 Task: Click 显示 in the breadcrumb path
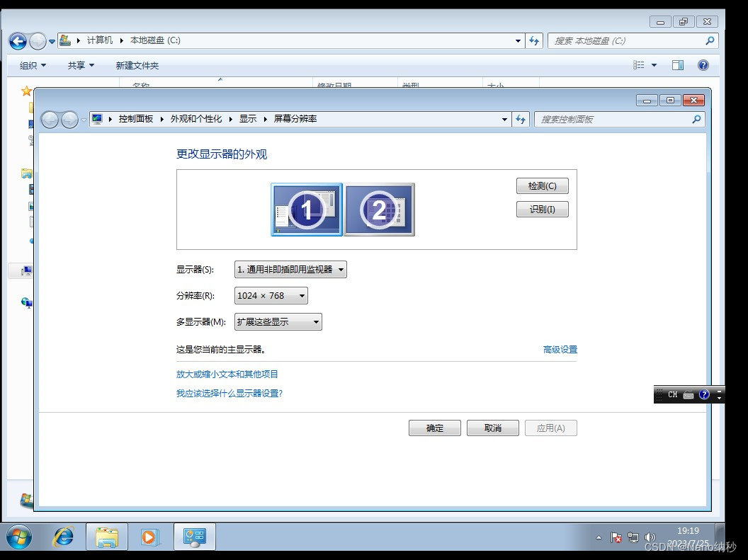click(x=248, y=119)
